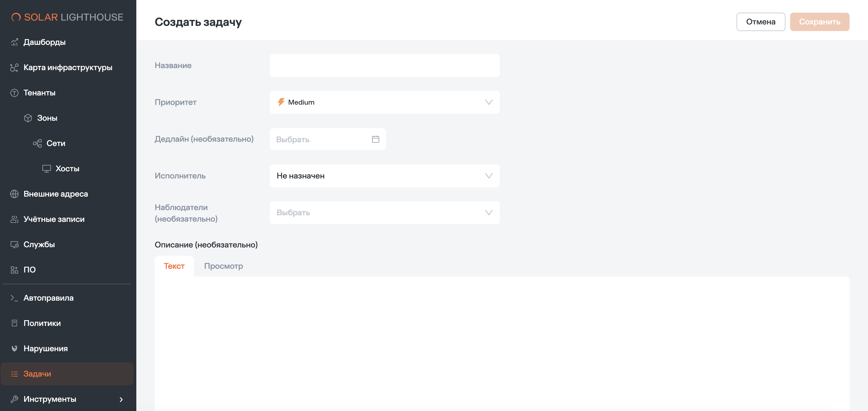Expand the Инструменты submenu arrow
The width and height of the screenshot is (868, 411).
click(121, 399)
